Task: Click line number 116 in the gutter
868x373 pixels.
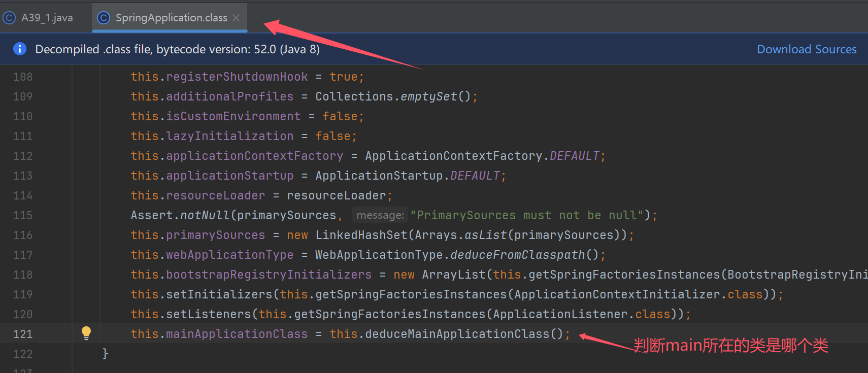Action: pyautogui.click(x=23, y=235)
